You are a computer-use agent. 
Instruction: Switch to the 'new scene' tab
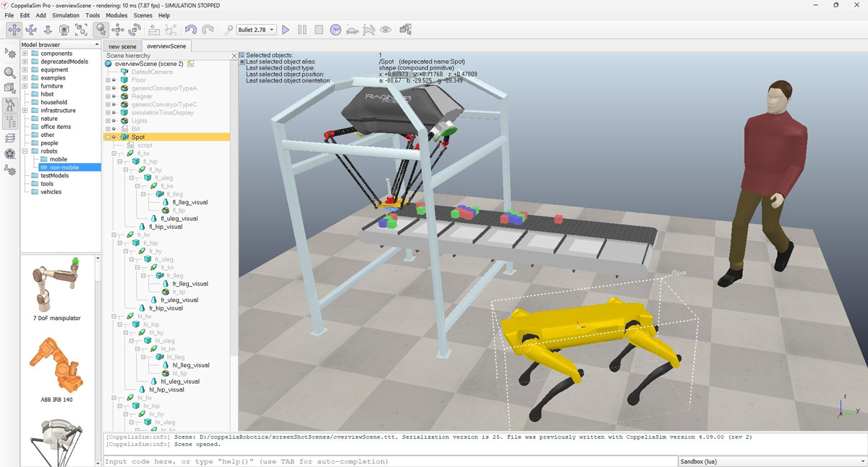(122, 46)
